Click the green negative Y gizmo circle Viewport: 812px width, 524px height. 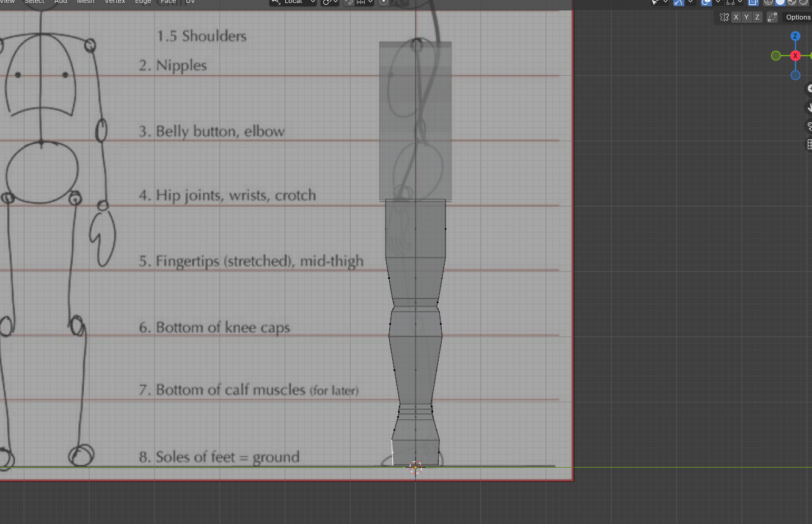coord(776,56)
